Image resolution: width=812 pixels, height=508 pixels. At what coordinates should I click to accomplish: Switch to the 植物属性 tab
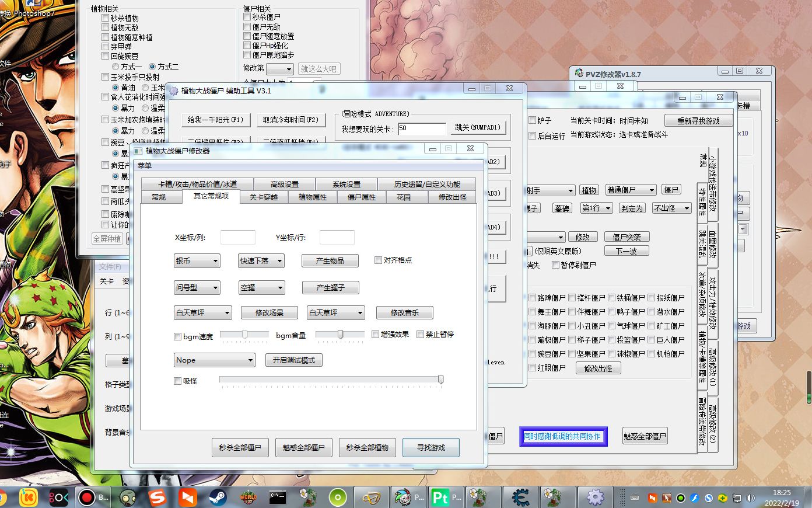(x=313, y=197)
